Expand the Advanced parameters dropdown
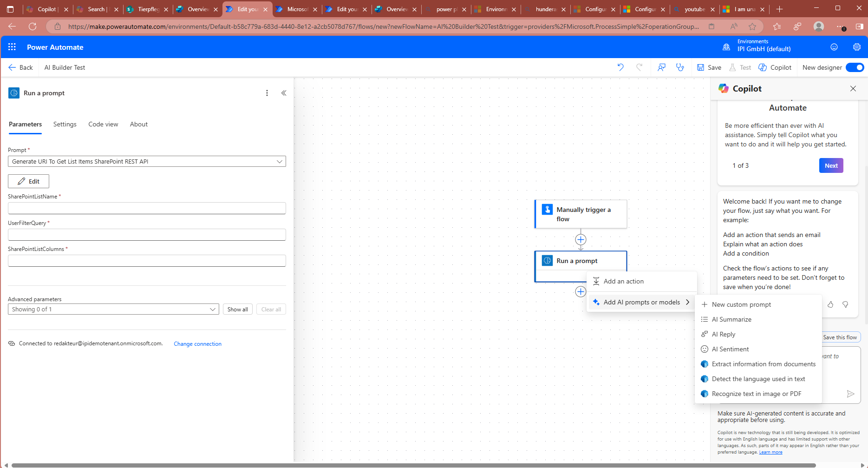This screenshot has height=468, width=868. [x=113, y=309]
